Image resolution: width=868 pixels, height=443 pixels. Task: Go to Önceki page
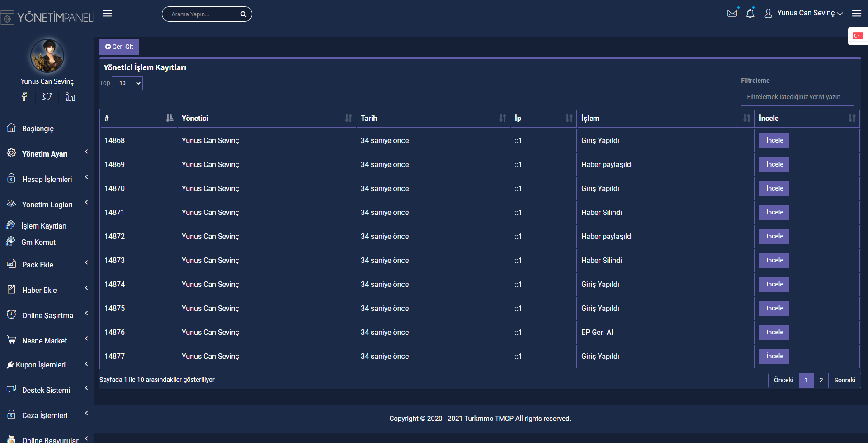pyautogui.click(x=783, y=381)
